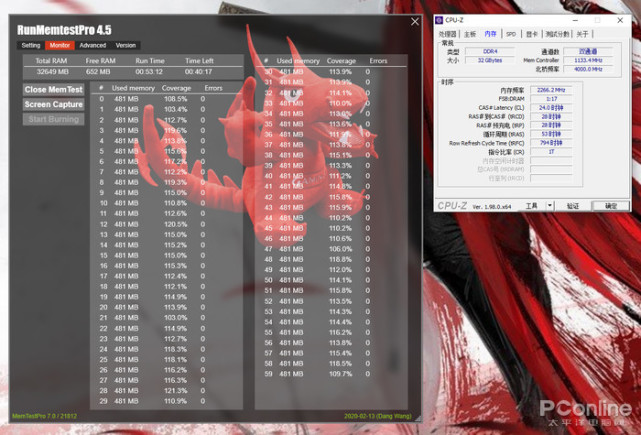This screenshot has height=435, width=641.
Task: Click the 工具 tools button
Action: tap(531, 206)
